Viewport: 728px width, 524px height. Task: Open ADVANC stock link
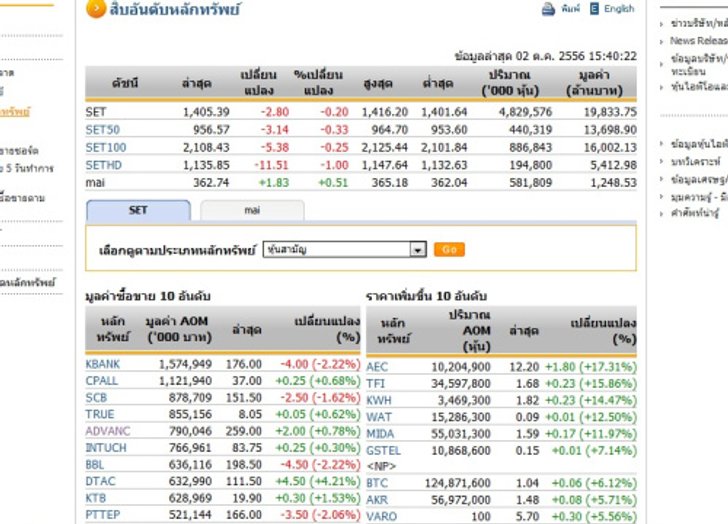[x=108, y=431]
